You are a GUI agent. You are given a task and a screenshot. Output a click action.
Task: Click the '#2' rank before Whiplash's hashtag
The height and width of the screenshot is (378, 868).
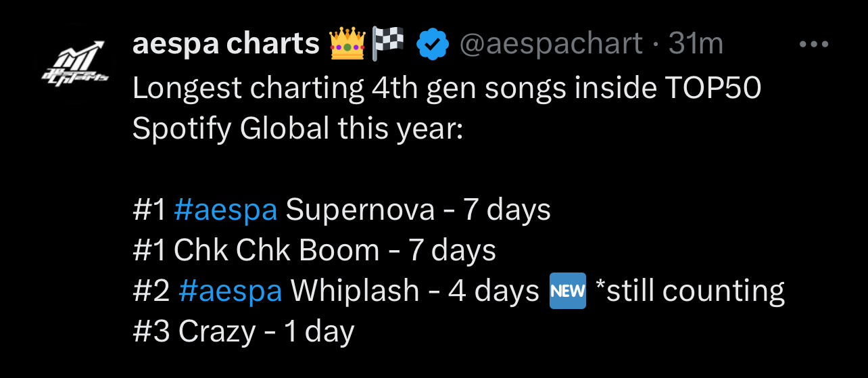(x=151, y=291)
